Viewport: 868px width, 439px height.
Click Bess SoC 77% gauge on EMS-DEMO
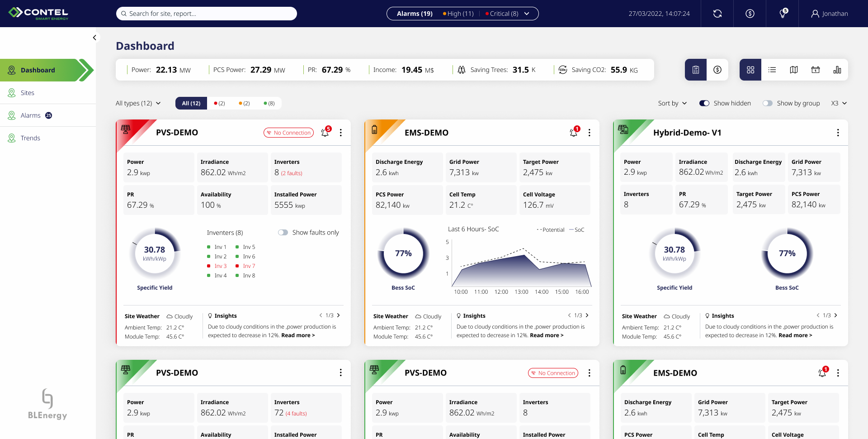point(403,253)
